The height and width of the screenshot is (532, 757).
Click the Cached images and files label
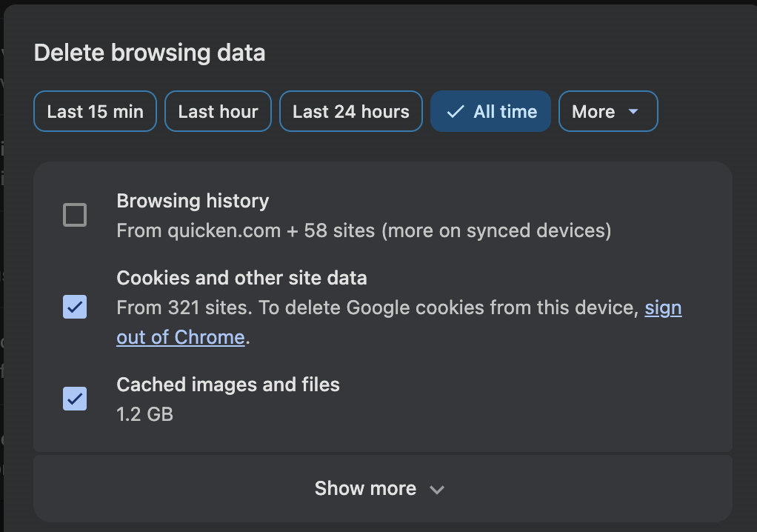pyautogui.click(x=228, y=385)
